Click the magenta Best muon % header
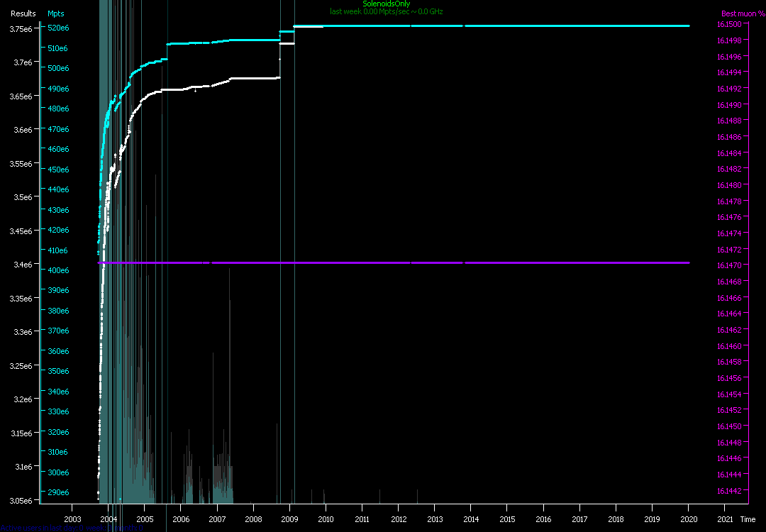766x532 pixels. pos(738,13)
